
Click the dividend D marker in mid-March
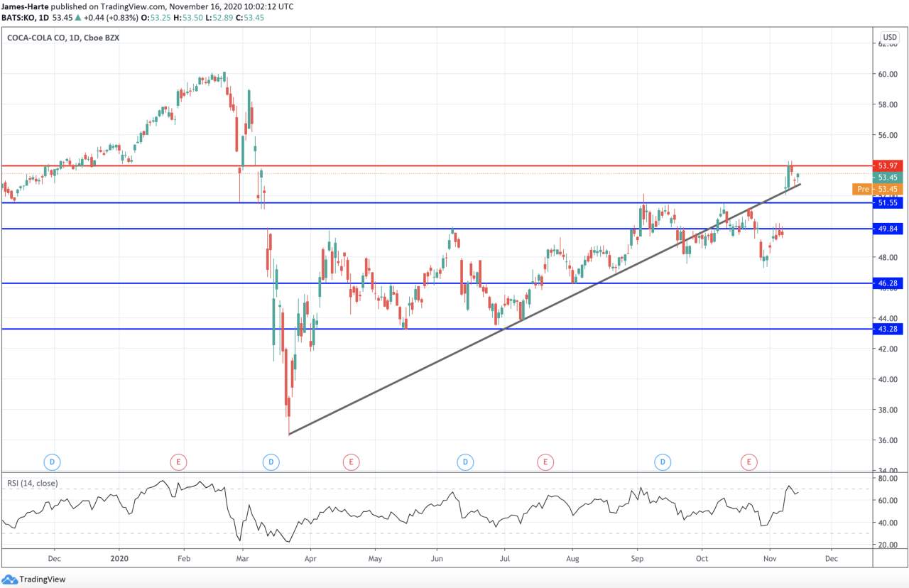[x=271, y=462]
